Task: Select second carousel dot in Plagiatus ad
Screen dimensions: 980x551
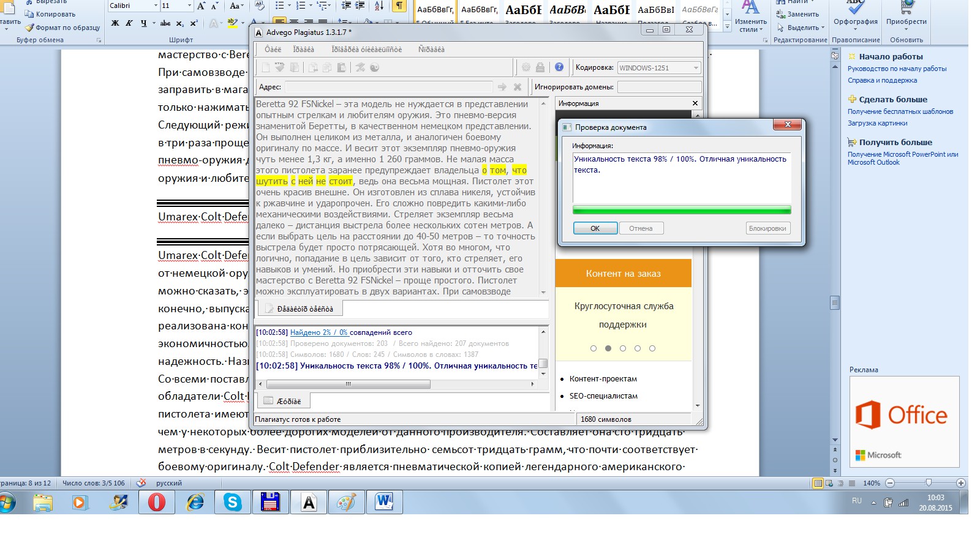Action: click(608, 348)
